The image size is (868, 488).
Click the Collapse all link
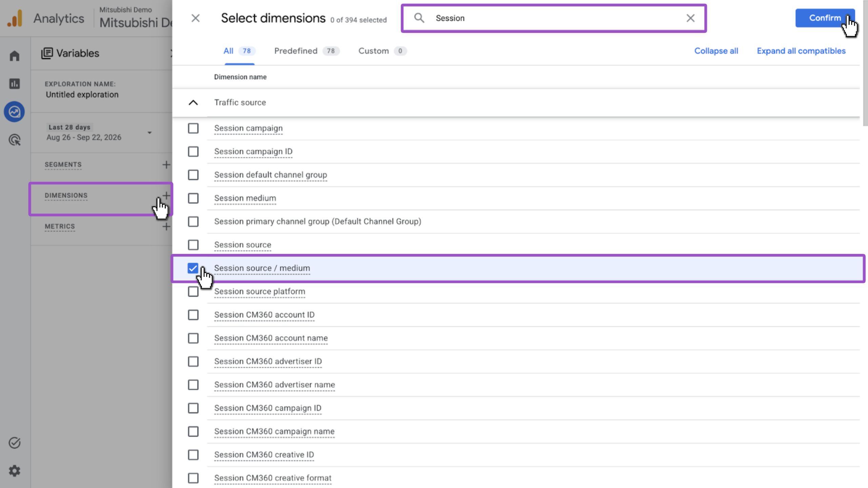[716, 51]
